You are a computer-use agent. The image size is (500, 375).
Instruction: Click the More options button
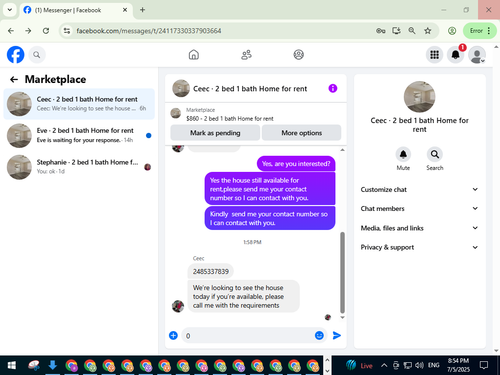coord(301,133)
